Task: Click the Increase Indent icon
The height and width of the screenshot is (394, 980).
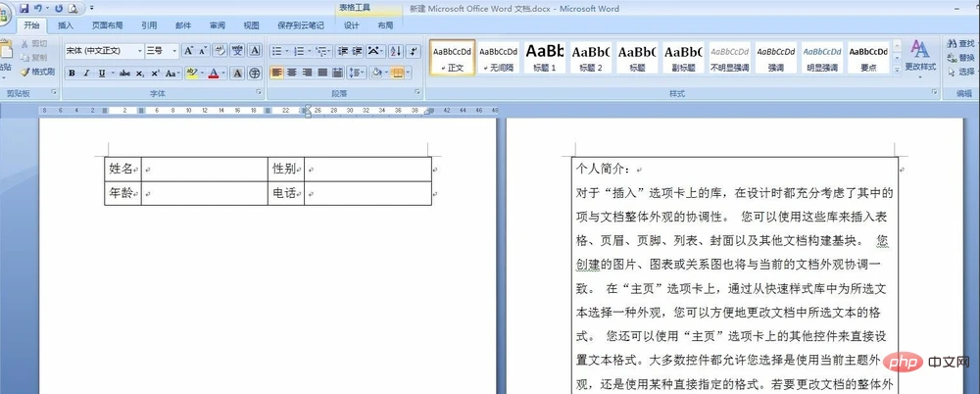Action: (x=357, y=51)
